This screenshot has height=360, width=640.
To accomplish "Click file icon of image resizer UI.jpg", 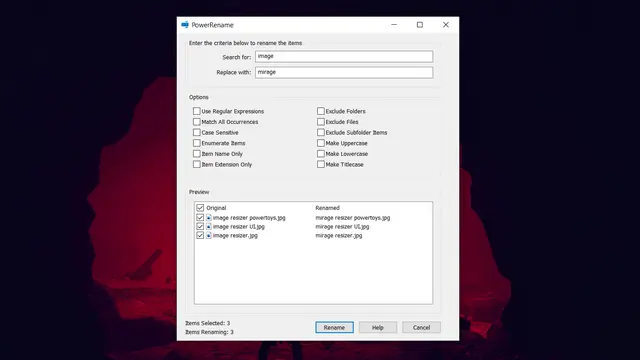I will (209, 227).
